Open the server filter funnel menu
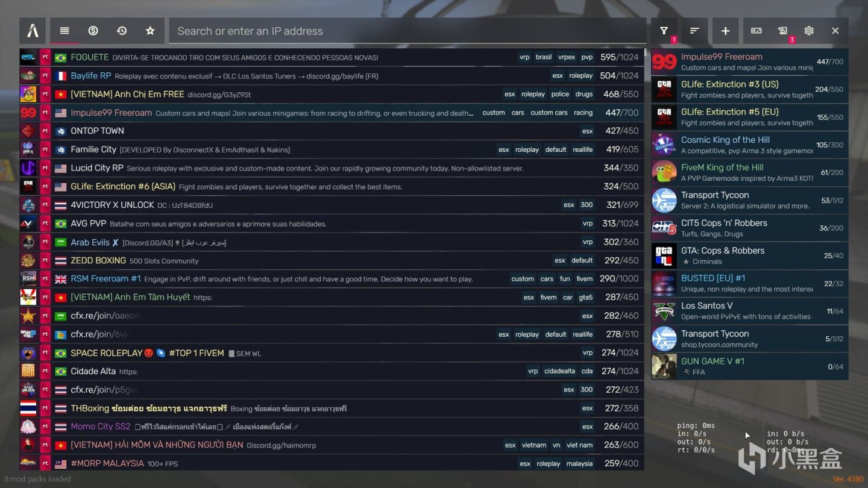This screenshot has width=868, height=488. click(x=664, y=31)
